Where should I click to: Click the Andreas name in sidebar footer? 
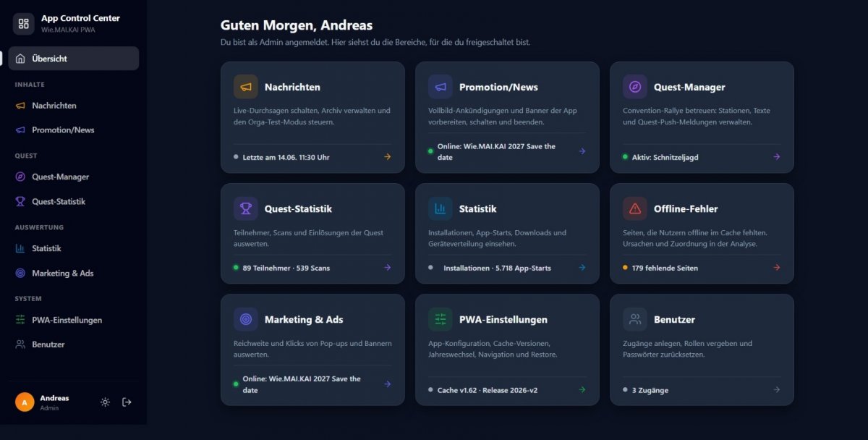point(54,398)
